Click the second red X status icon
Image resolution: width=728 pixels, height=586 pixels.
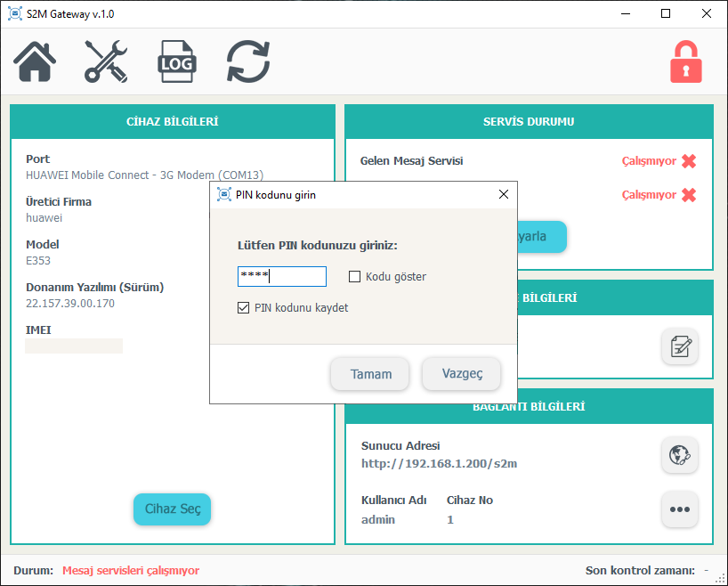689,195
